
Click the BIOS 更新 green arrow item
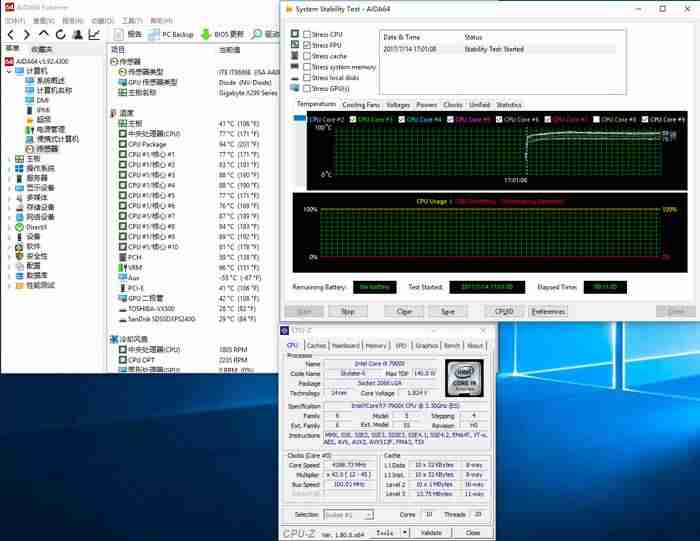click(x=222, y=34)
